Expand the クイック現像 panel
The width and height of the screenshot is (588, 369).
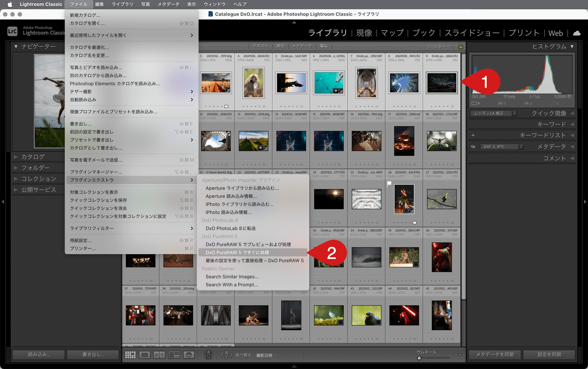[x=572, y=113]
